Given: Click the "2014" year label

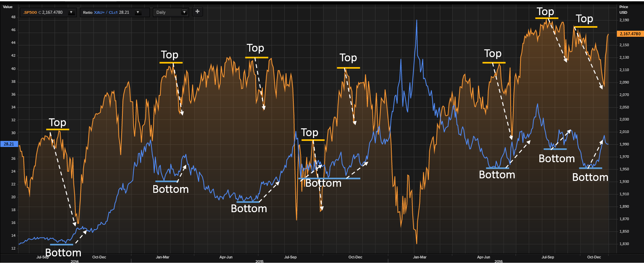Looking at the screenshot, I should [x=74, y=262].
